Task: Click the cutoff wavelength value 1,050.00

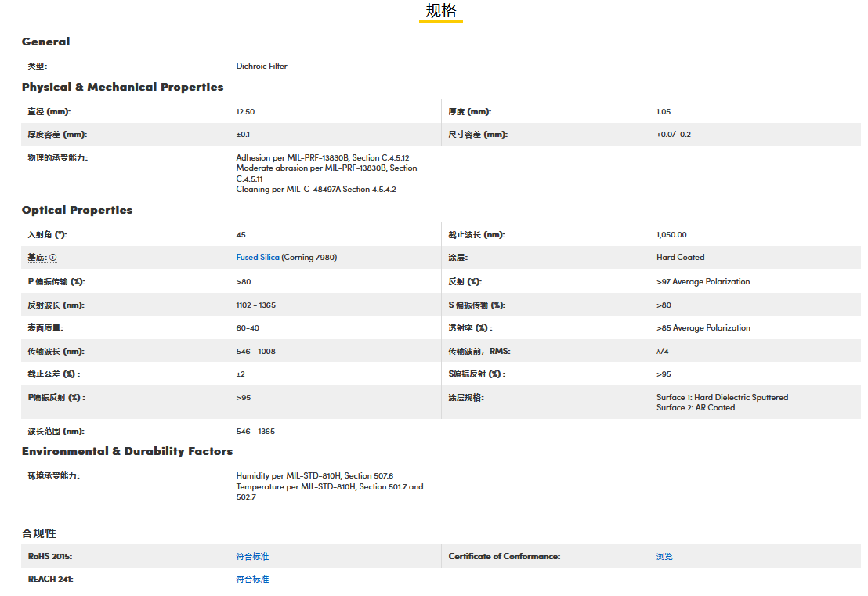Action: pos(671,235)
